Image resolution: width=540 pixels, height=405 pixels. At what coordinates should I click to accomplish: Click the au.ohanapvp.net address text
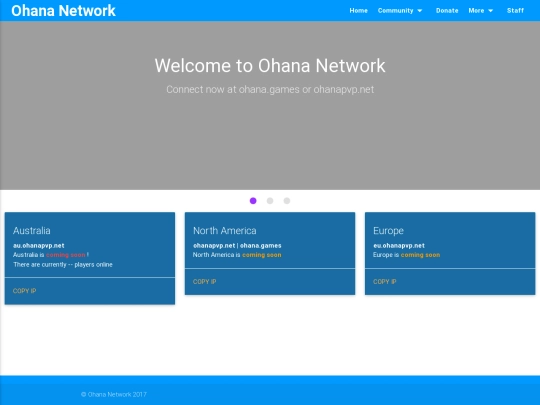[39, 246]
